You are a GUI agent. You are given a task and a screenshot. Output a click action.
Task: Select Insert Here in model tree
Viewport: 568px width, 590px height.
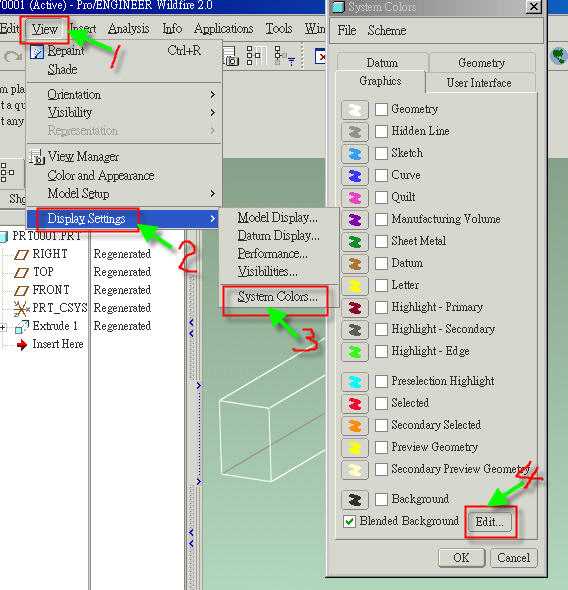pos(58,344)
